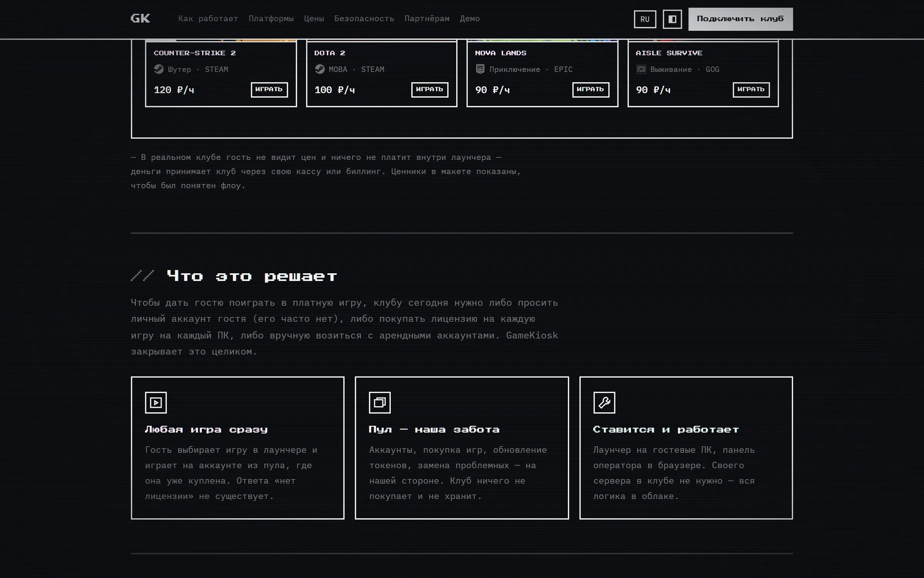Click the 120 ₽/ч price

174,90
